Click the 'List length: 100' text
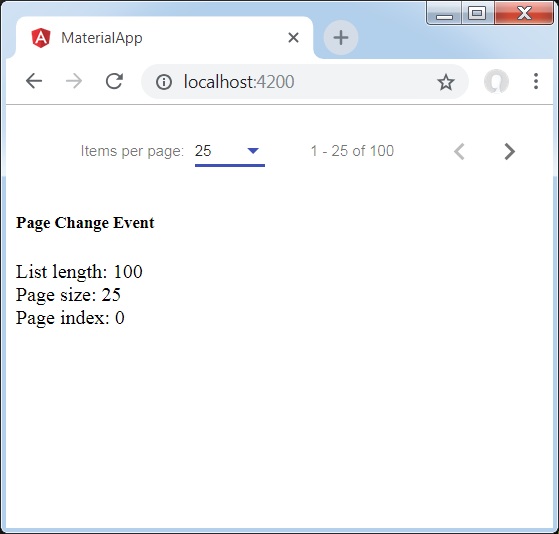Image resolution: width=559 pixels, height=534 pixels. tap(79, 272)
